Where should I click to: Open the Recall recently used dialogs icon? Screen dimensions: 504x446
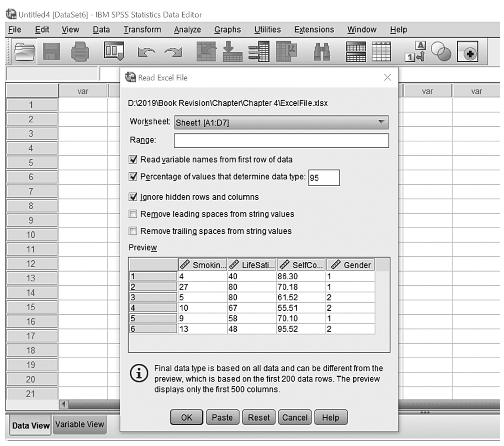coord(114,51)
